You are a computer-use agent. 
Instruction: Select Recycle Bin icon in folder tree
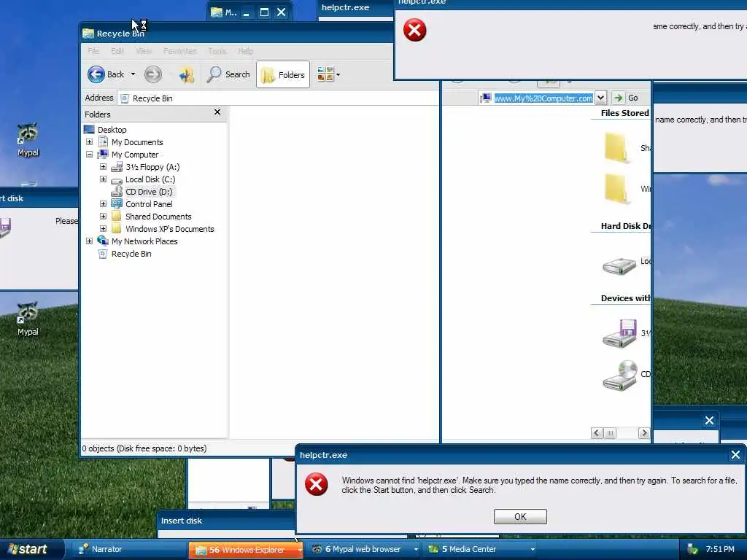[102, 254]
